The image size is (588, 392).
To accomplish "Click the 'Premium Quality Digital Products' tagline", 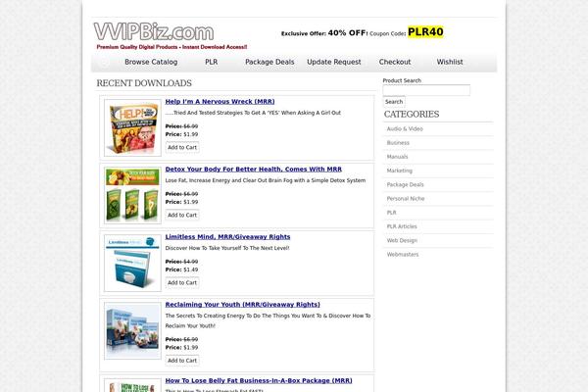I will tap(171, 47).
